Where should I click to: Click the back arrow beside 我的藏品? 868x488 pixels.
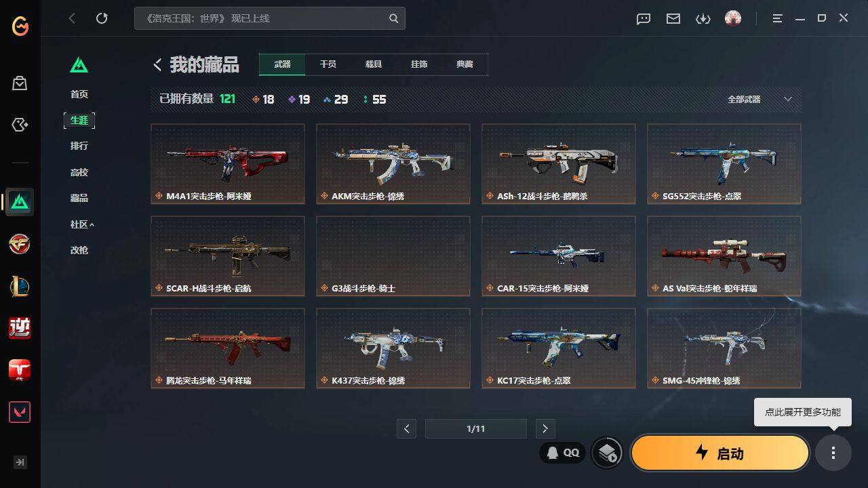[x=157, y=64]
